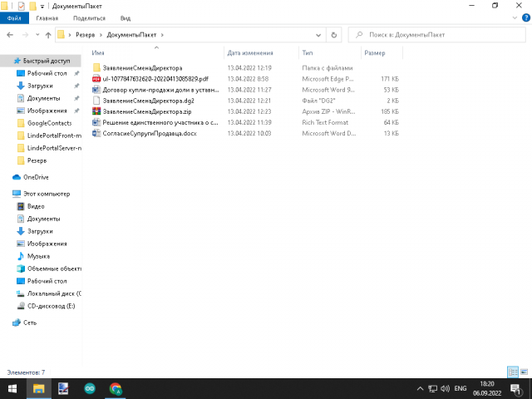Select Word icon of Договор купли-продажи file
The image size is (532, 399).
click(96, 90)
